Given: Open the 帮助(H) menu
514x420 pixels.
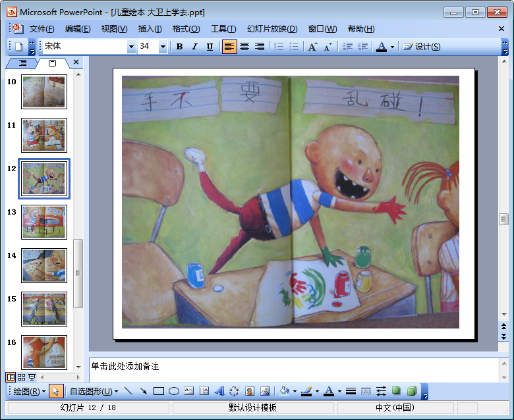Looking at the screenshot, I should click(x=361, y=29).
